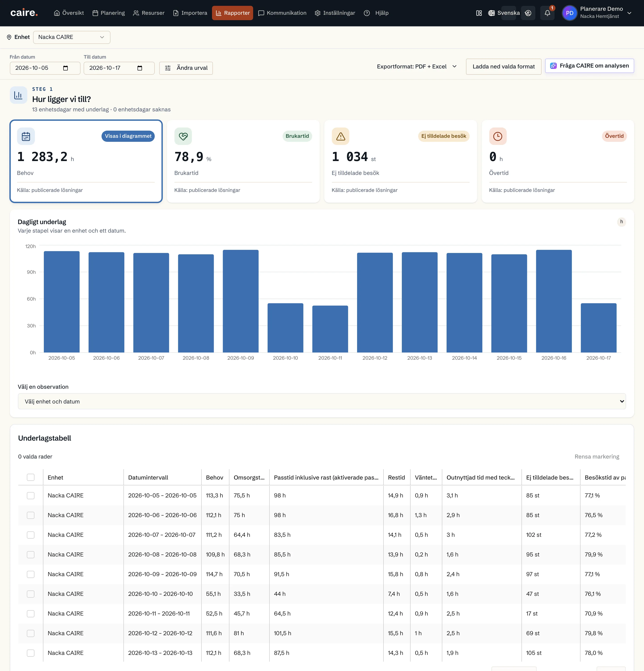Check the row for 2026-10-05
644x671 pixels.
pos(31,495)
